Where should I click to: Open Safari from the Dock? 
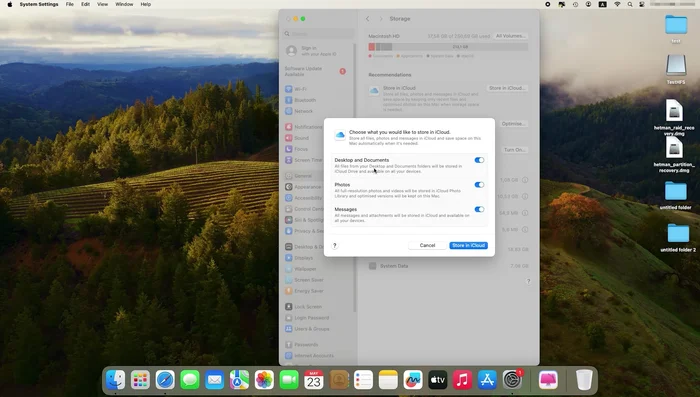165,380
